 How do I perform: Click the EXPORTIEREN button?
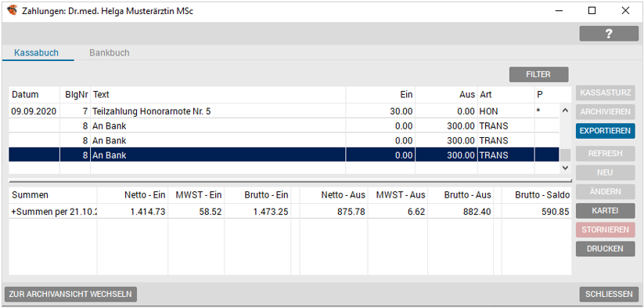[x=605, y=131]
